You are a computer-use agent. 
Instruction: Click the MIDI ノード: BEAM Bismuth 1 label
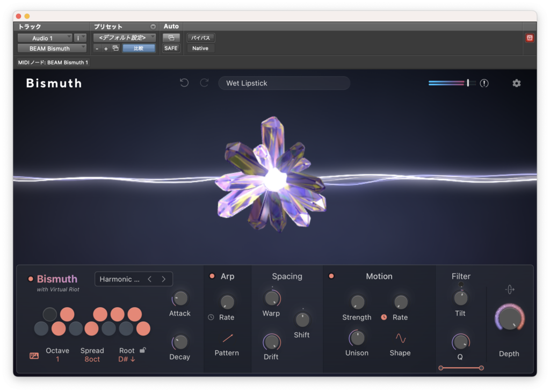click(x=53, y=62)
